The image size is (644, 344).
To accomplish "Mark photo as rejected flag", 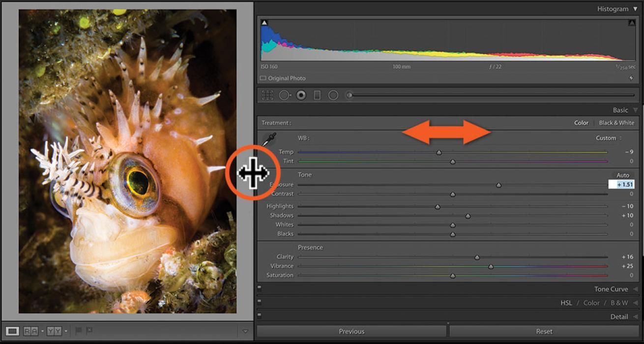I will (89, 331).
